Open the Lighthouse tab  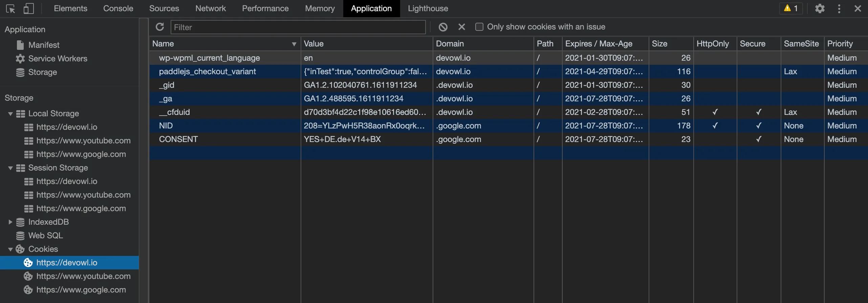click(428, 9)
